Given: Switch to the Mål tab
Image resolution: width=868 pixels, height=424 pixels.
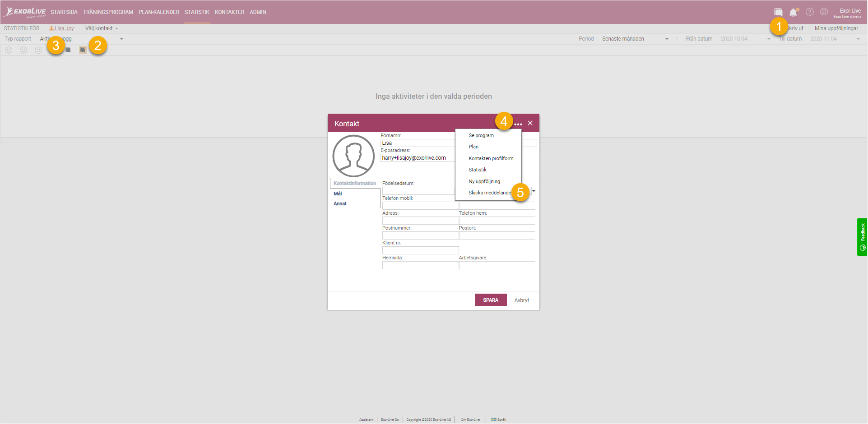Looking at the screenshot, I should click(x=338, y=194).
